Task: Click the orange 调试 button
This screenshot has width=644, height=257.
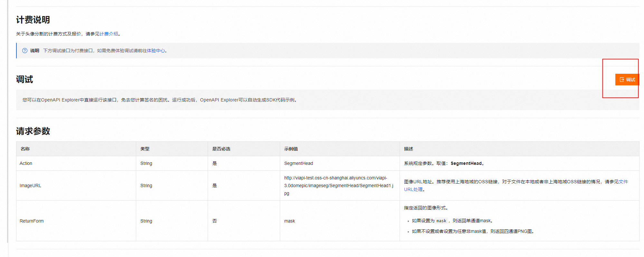Action: pyautogui.click(x=627, y=80)
